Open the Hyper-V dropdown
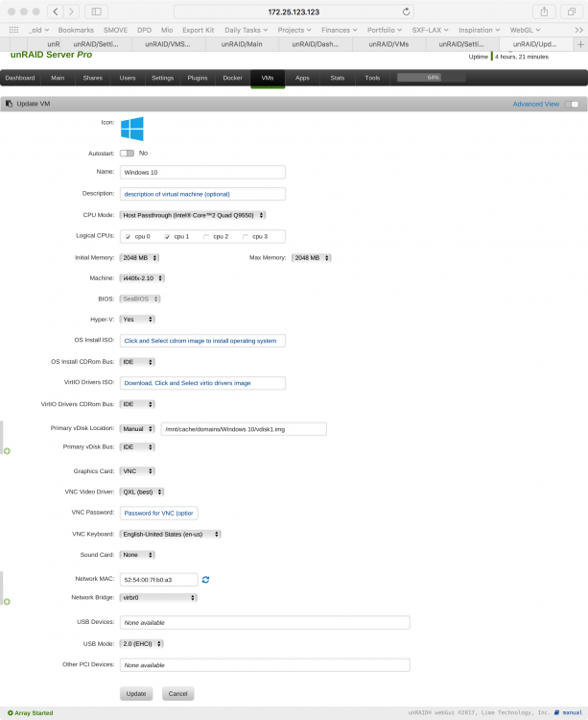The width and height of the screenshot is (588, 720). coord(137,319)
